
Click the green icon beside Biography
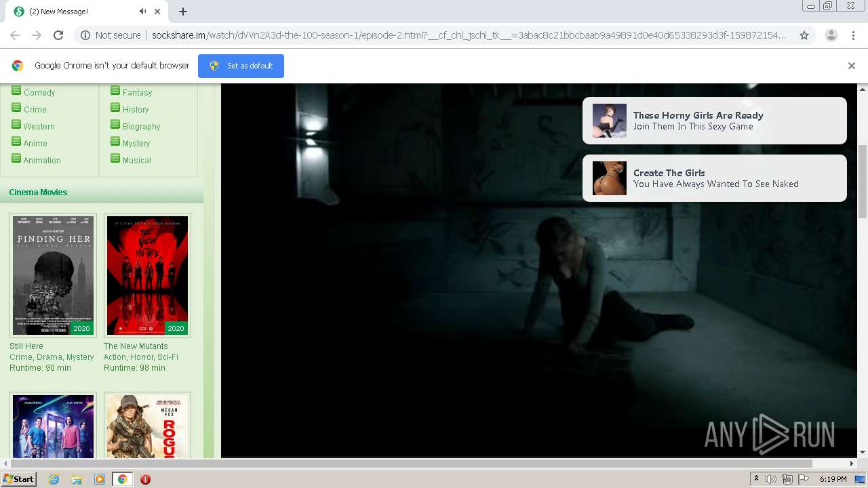[x=115, y=124]
